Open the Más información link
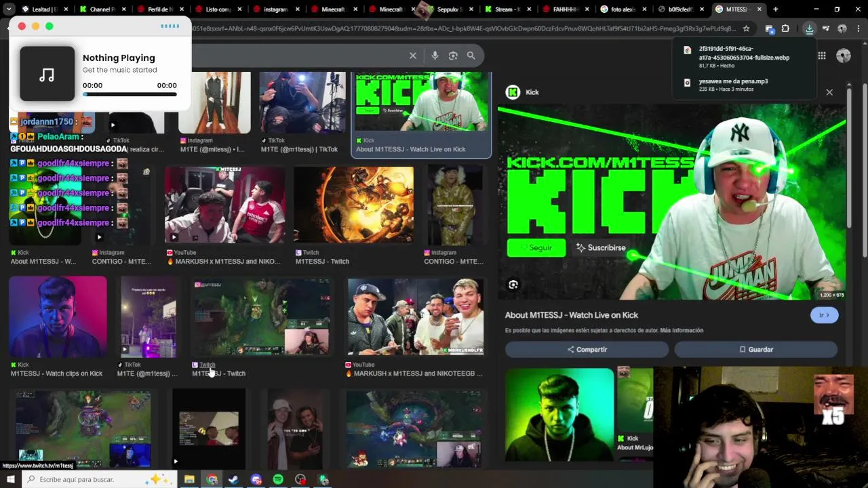This screenshot has width=868, height=488. 682,331
